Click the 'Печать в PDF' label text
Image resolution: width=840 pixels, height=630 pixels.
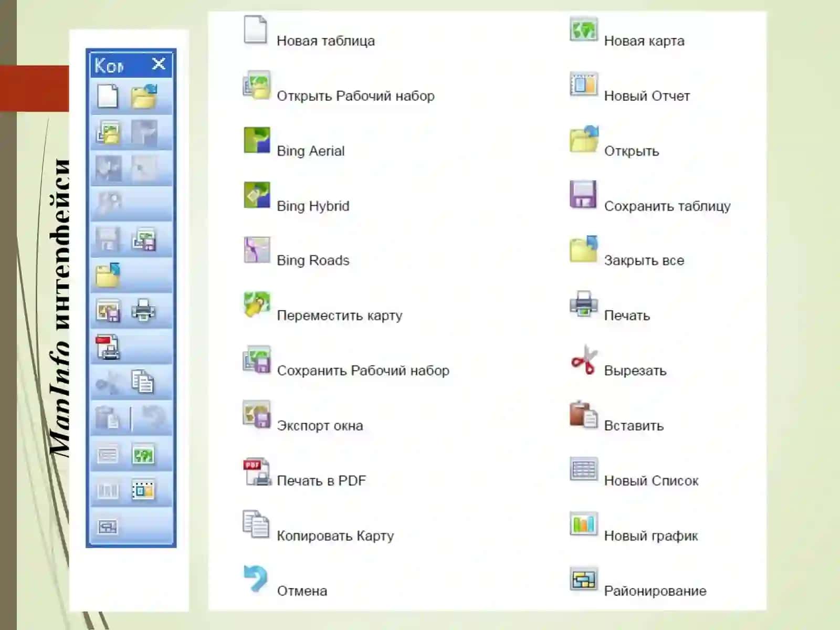tap(321, 481)
